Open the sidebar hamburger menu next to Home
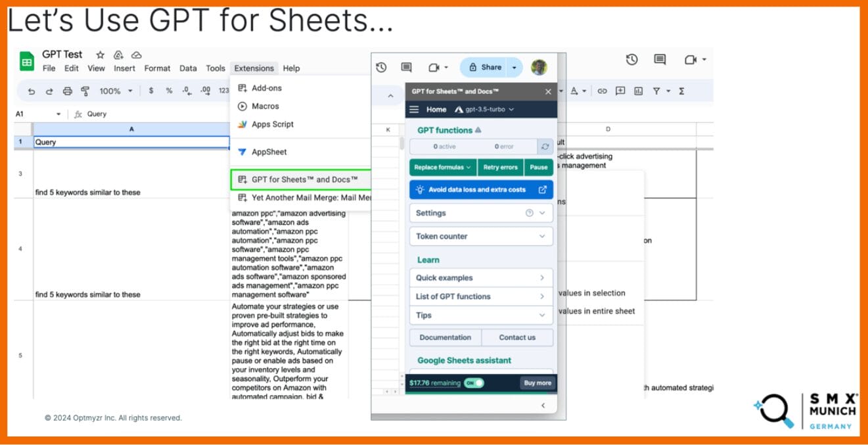Screen dimensions: 868x445 414,110
